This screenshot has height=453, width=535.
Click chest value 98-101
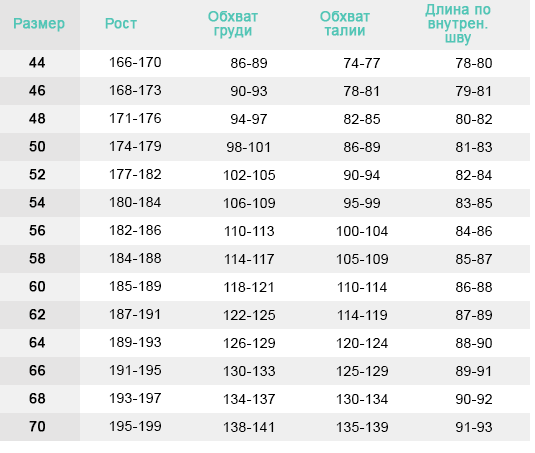tap(249, 147)
